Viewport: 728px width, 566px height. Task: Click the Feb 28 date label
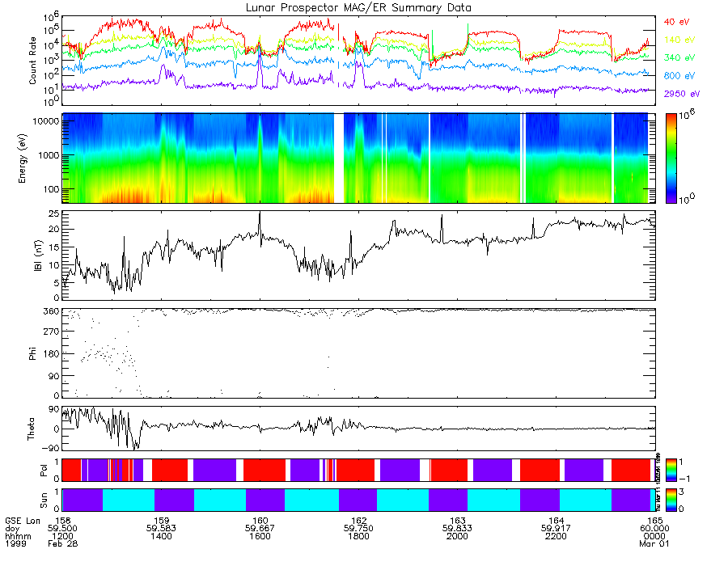pyautogui.click(x=62, y=543)
